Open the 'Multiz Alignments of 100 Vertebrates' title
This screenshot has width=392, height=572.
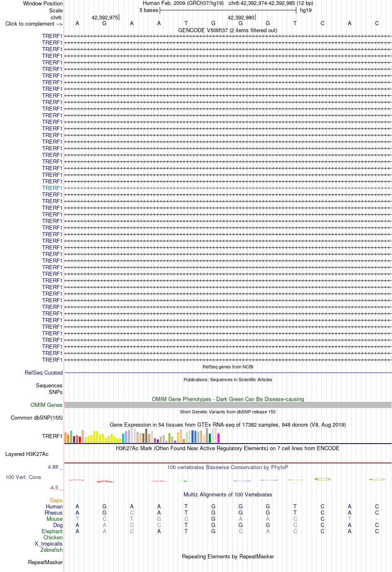(x=228, y=494)
